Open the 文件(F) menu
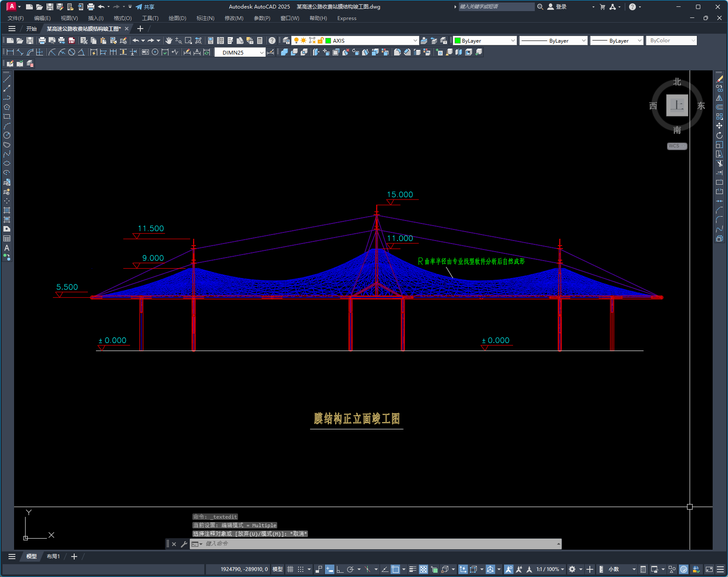Image resolution: width=728 pixels, height=577 pixels. click(16, 18)
